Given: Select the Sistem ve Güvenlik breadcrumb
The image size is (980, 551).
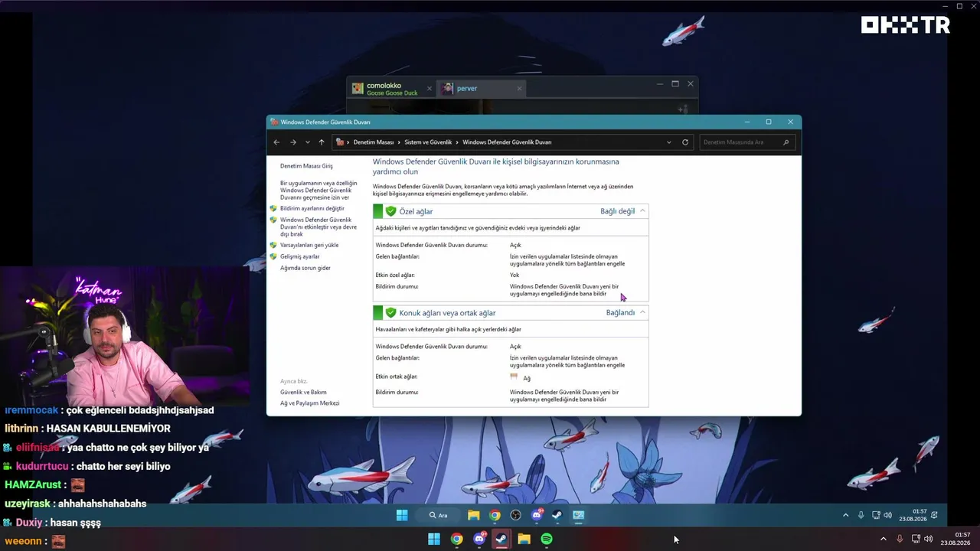Looking at the screenshot, I should pyautogui.click(x=429, y=142).
